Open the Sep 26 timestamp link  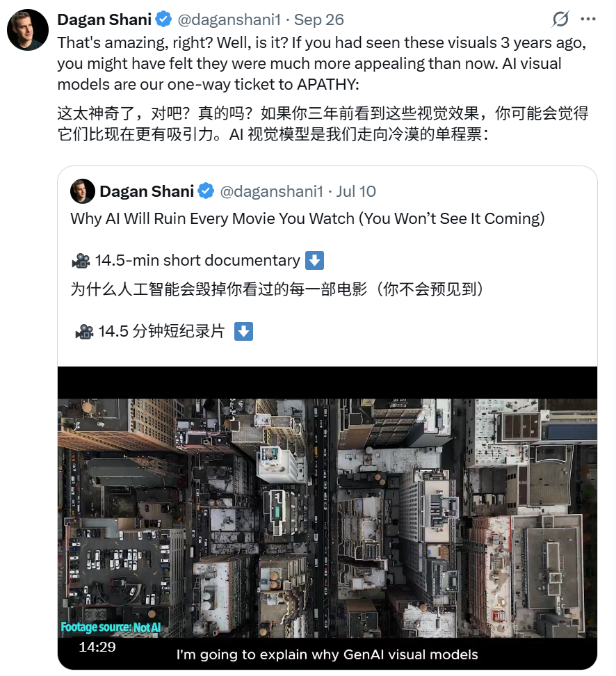coord(319,19)
